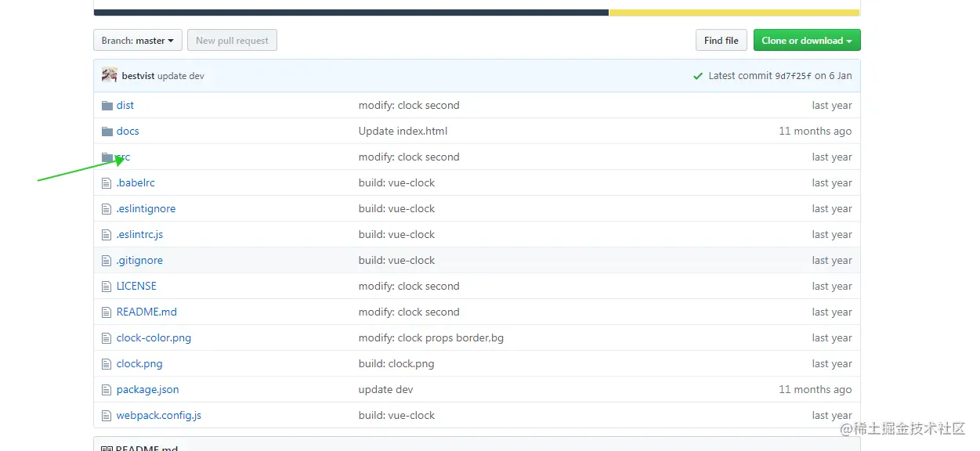The height and width of the screenshot is (451, 980).
Task: Open the .eslintrc.js file
Action: (x=139, y=235)
